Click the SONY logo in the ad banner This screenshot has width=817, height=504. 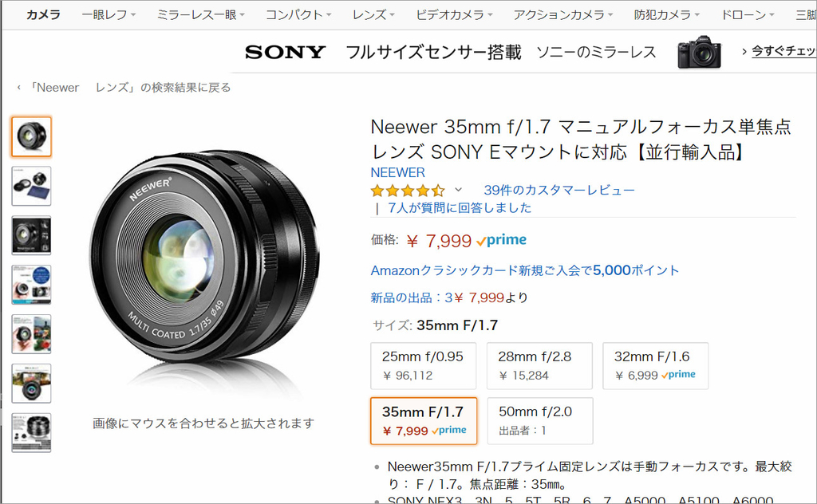pos(285,51)
